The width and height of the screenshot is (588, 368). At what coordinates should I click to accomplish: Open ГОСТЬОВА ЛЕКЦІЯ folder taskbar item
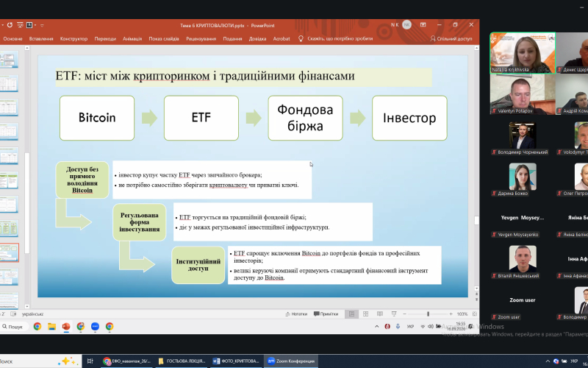pyautogui.click(x=182, y=361)
